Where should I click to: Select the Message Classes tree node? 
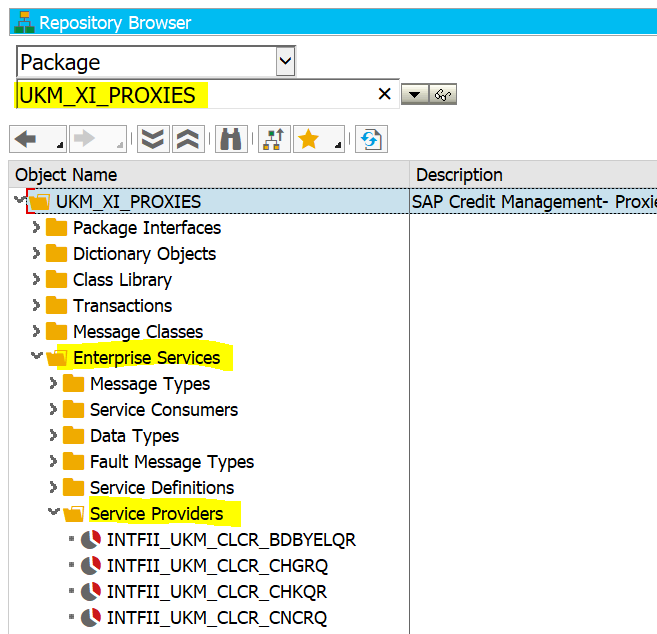(138, 332)
